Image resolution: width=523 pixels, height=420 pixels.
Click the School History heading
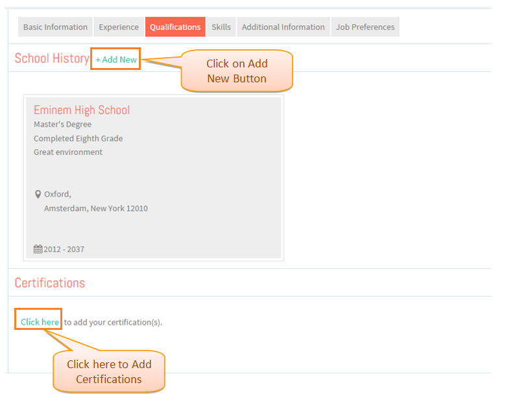click(52, 58)
